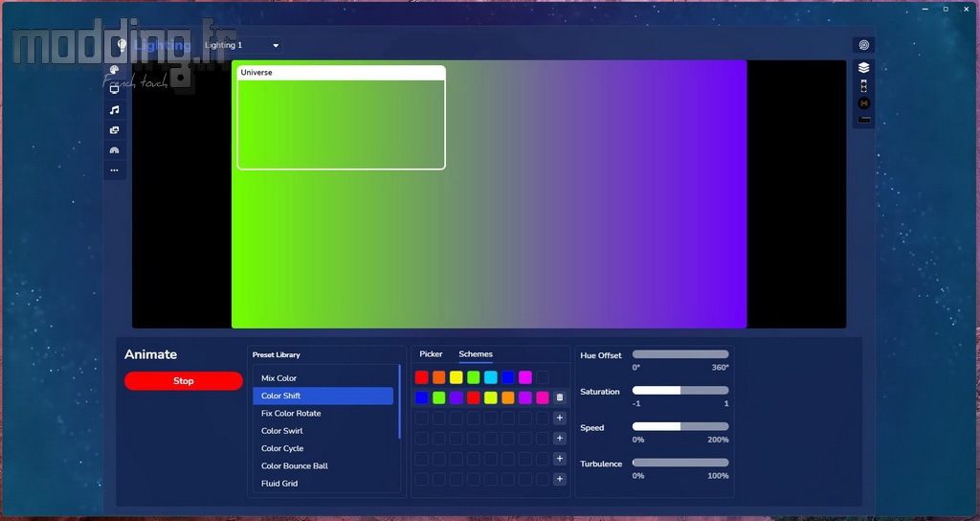Select the stacked images icon in sidebar
The image size is (980, 521).
[x=115, y=130]
